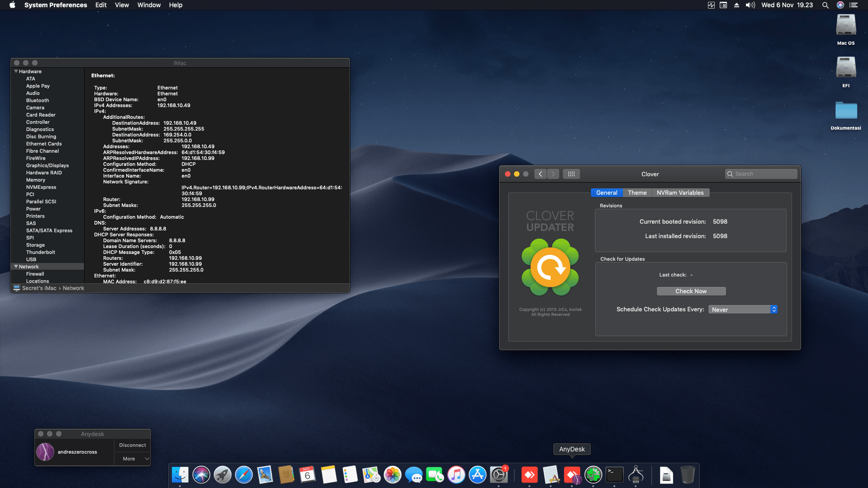
Task: Click Disconnect in Anydesk window
Action: pos(132,445)
